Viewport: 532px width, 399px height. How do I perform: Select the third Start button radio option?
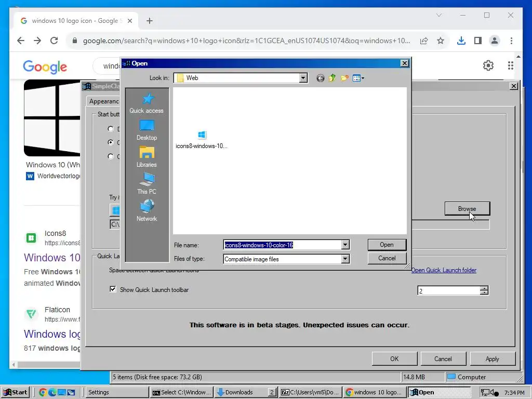coord(111,156)
